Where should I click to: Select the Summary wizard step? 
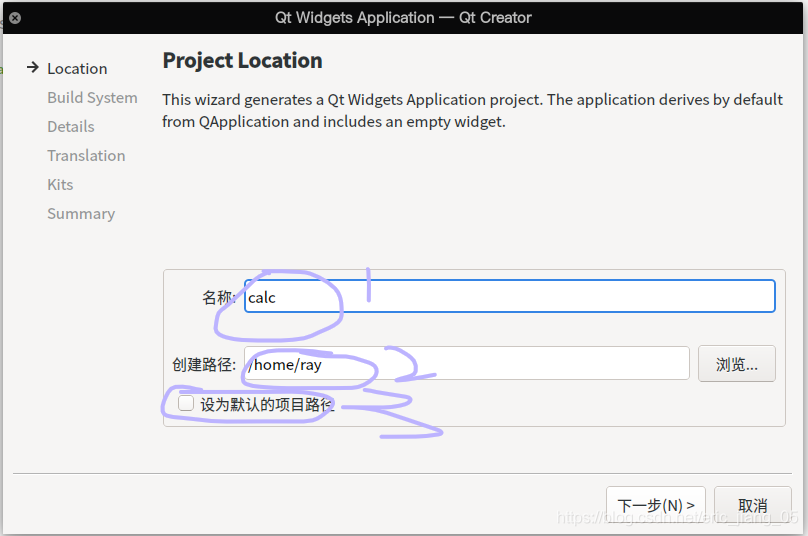coord(81,214)
